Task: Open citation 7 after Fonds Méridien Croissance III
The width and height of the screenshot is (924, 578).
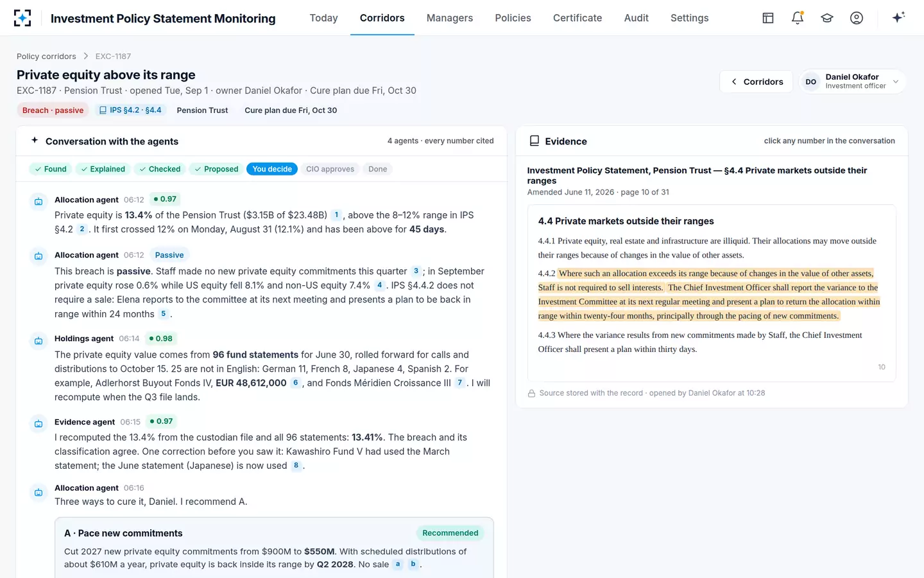Action: click(x=459, y=383)
